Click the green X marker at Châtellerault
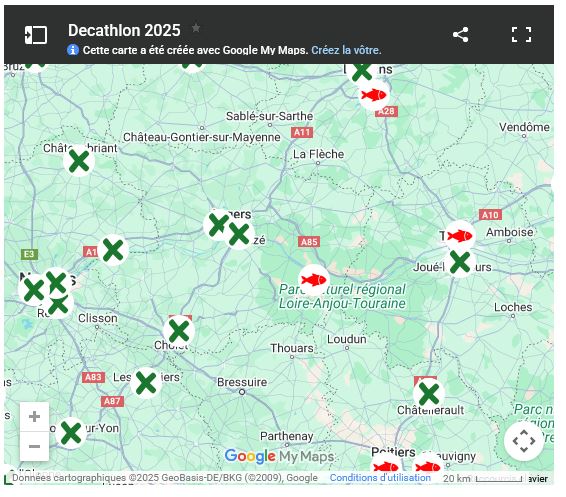Image resolution: width=566 pixels, height=497 pixels. click(429, 394)
